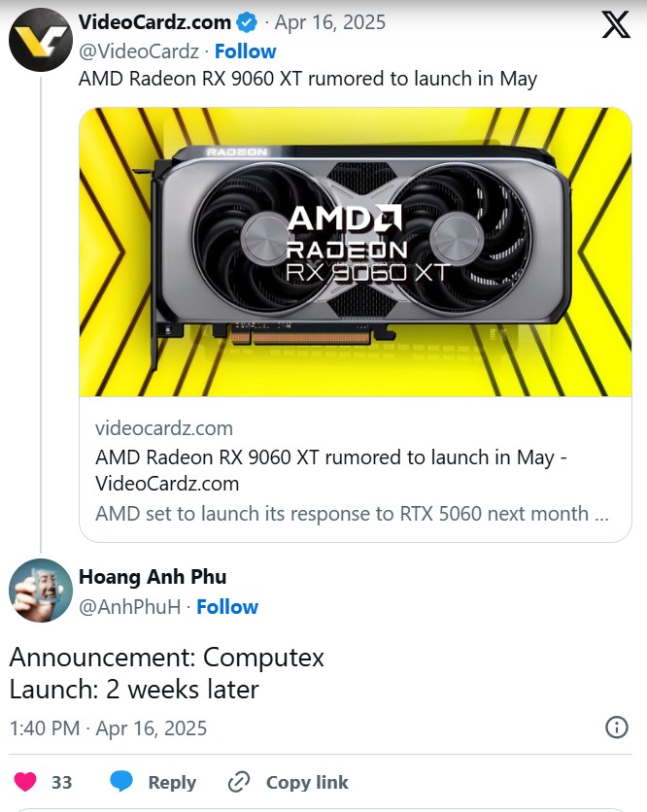Click the Copy link label

point(307,782)
